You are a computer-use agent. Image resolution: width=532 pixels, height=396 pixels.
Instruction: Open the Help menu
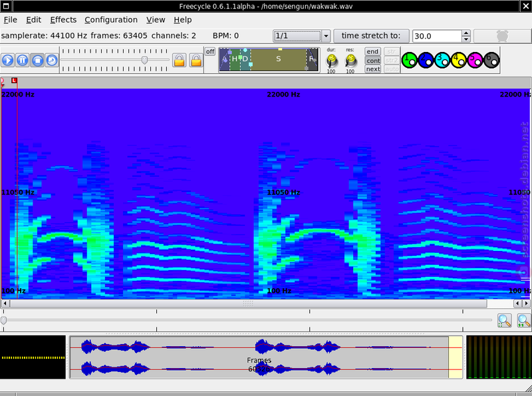182,20
